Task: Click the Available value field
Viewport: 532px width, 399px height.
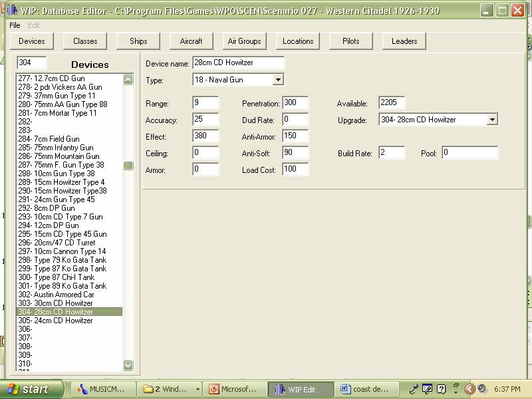Action: [392, 102]
